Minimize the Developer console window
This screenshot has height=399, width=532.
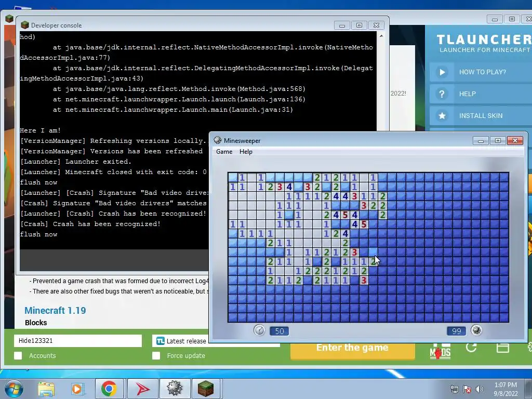tap(342, 25)
